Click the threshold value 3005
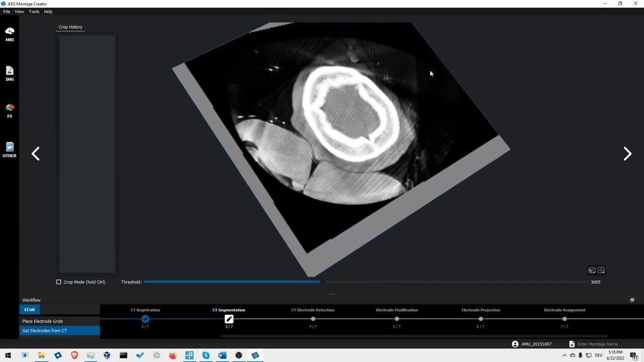Viewport: 644px width, 362px height. click(x=596, y=282)
